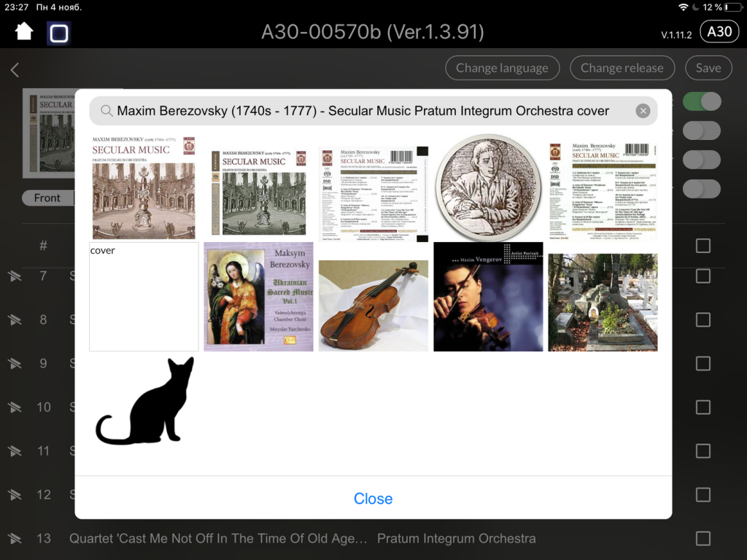Tap the rounded square icon beside home
This screenshot has width=747, height=560.
point(59,34)
